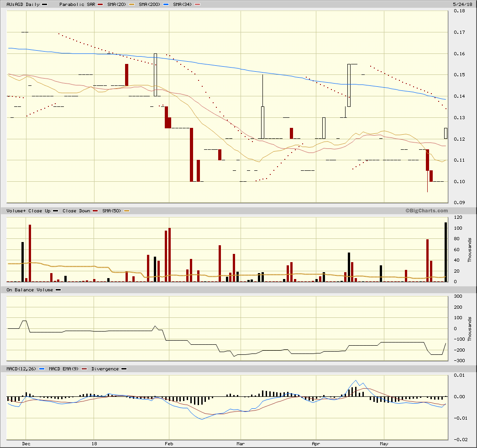Click the -0.01 MACD axis label

pyautogui.click(x=460, y=418)
